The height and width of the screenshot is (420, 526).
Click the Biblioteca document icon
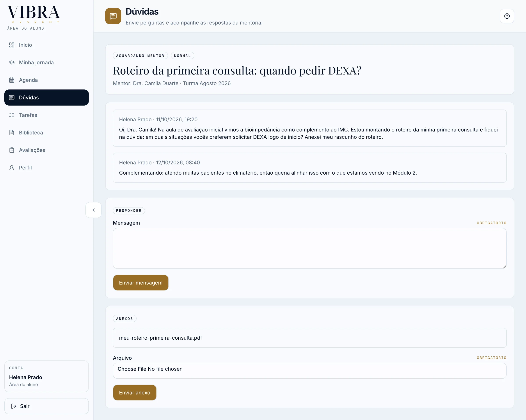[x=11, y=133]
